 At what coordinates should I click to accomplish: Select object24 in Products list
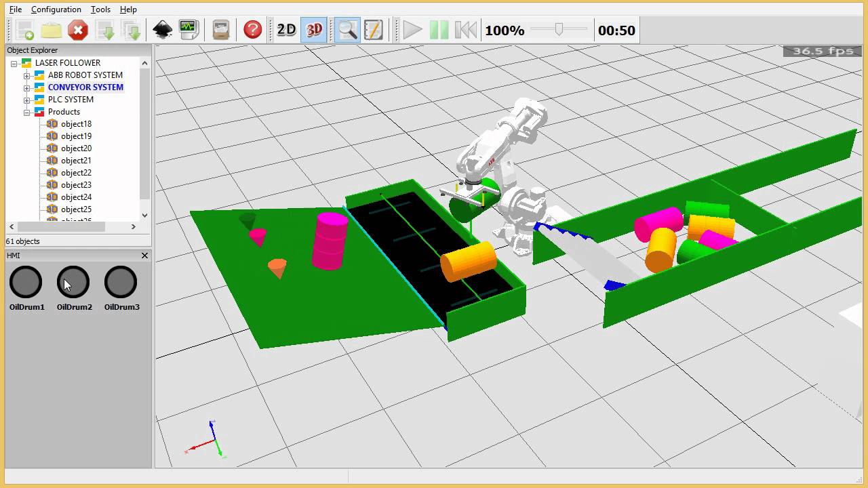click(76, 197)
